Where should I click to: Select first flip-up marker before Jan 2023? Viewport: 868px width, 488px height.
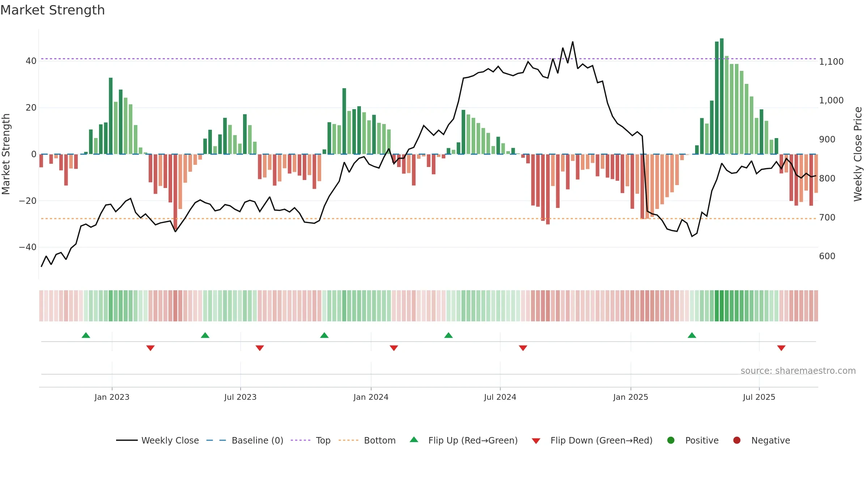pyautogui.click(x=86, y=335)
